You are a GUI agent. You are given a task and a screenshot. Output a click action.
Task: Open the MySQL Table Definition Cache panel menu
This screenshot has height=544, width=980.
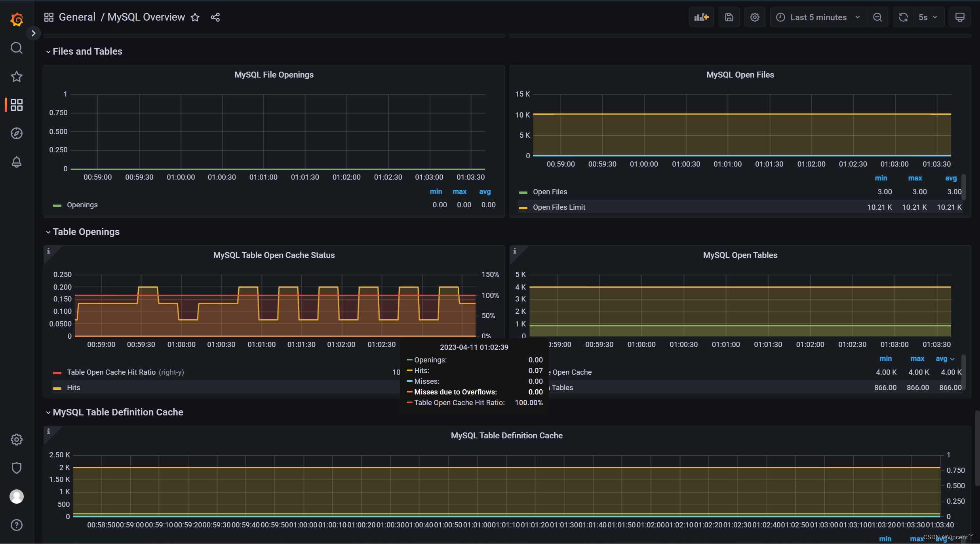click(x=506, y=436)
